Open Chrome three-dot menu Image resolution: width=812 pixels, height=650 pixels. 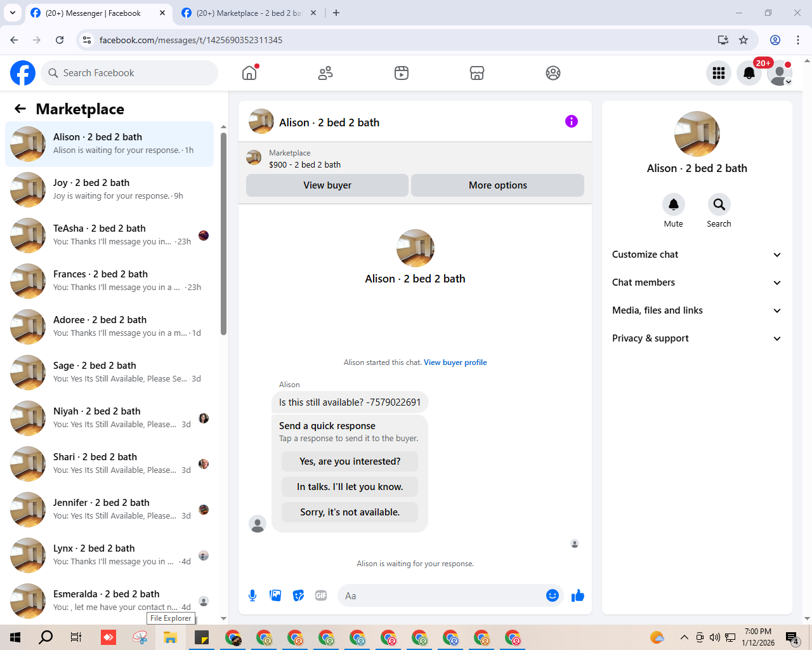click(x=798, y=40)
